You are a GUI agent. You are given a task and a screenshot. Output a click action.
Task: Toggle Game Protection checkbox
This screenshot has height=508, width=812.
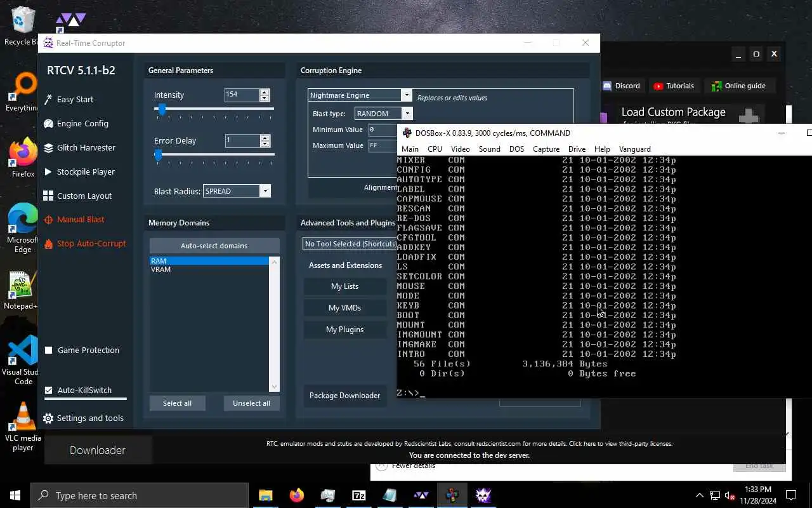48,351
